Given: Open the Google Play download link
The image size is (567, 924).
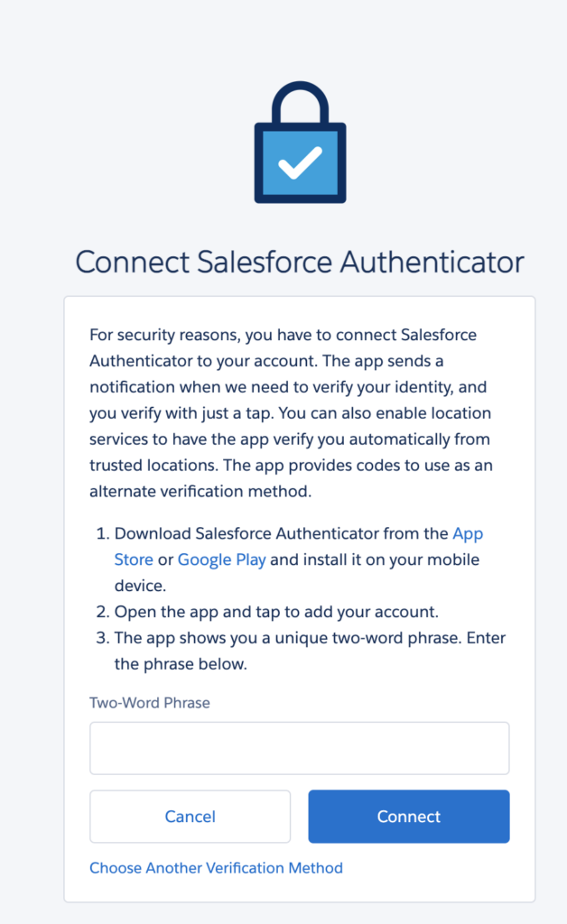Looking at the screenshot, I should pyautogui.click(x=221, y=559).
